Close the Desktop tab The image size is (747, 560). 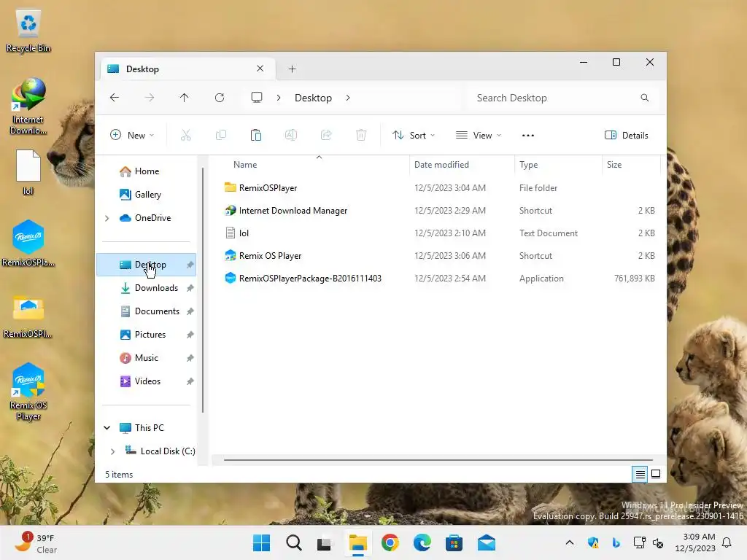coord(260,69)
